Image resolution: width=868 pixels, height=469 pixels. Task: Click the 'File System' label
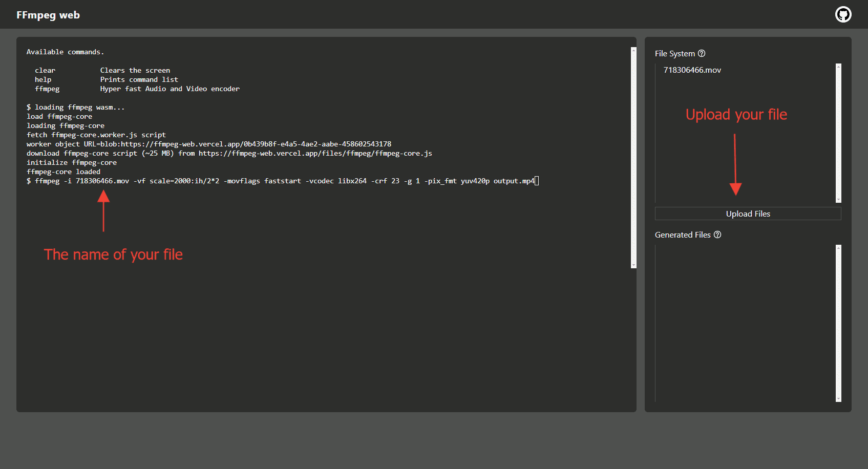pyautogui.click(x=674, y=53)
